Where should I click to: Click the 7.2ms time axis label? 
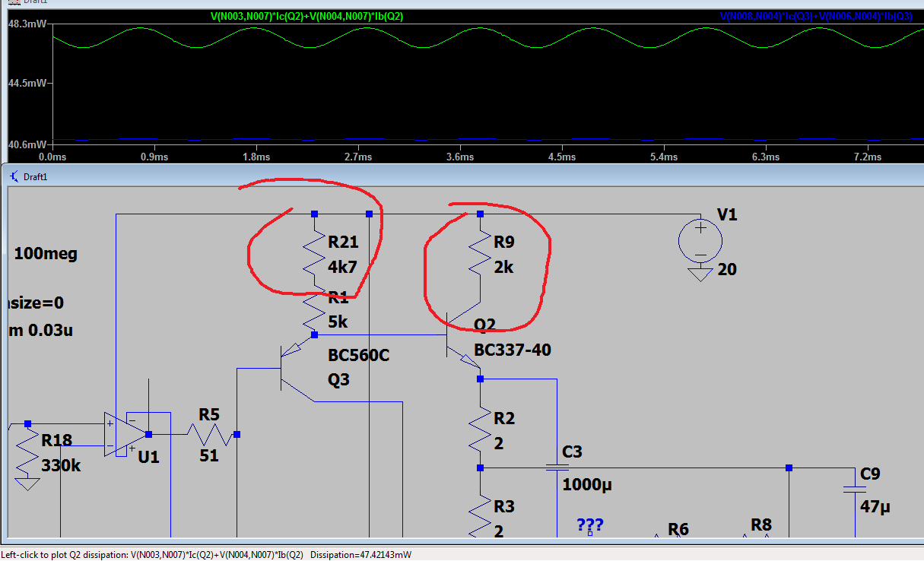tap(868, 157)
